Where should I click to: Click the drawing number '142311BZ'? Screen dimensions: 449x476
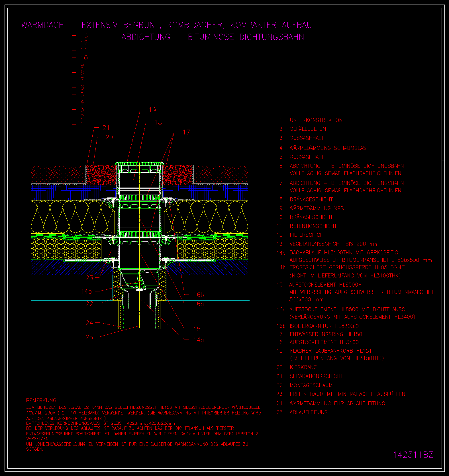click(x=413, y=455)
